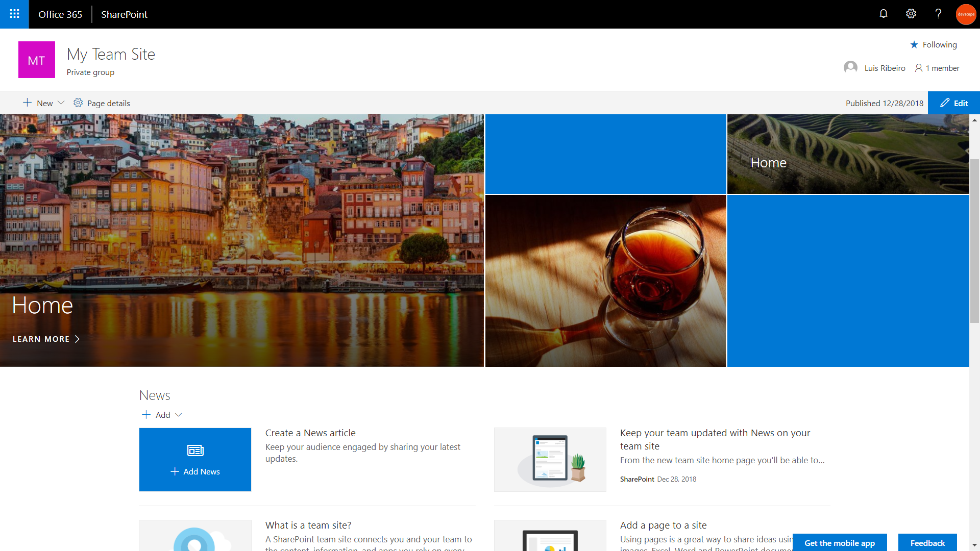Click the help question mark icon
Screen dimensions: 980x551
[938, 14]
